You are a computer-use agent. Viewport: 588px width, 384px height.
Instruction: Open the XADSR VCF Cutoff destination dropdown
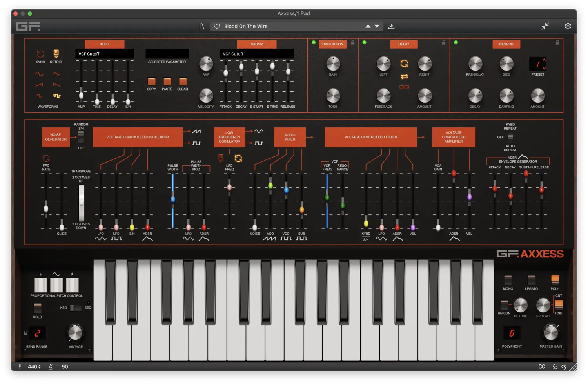point(256,54)
